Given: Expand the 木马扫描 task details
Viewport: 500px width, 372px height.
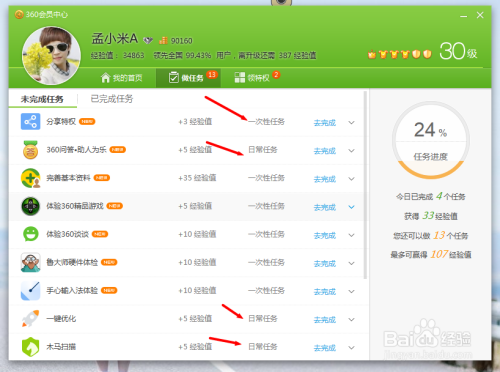Looking at the screenshot, I should [x=351, y=347].
